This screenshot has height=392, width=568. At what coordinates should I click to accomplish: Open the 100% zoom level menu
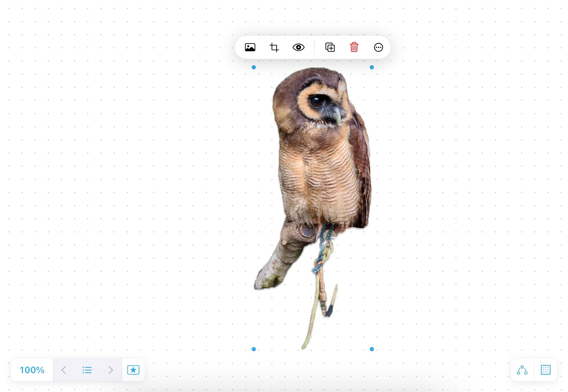point(32,370)
